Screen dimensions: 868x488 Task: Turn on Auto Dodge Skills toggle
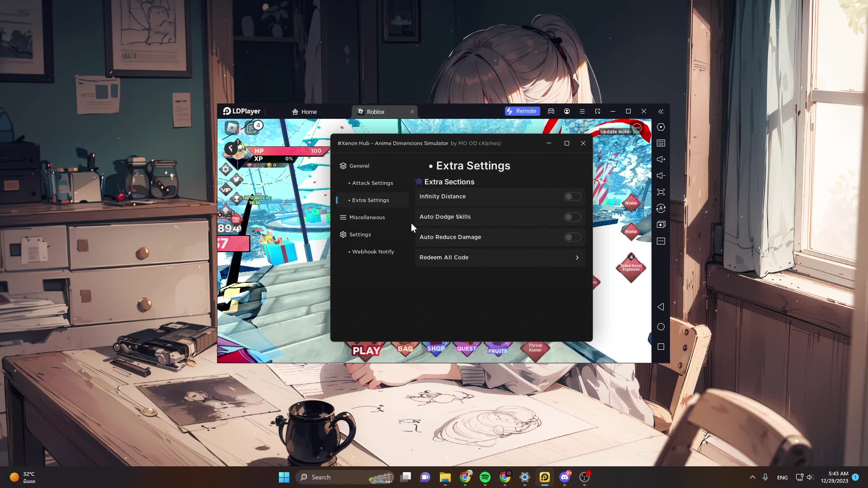[x=572, y=217]
